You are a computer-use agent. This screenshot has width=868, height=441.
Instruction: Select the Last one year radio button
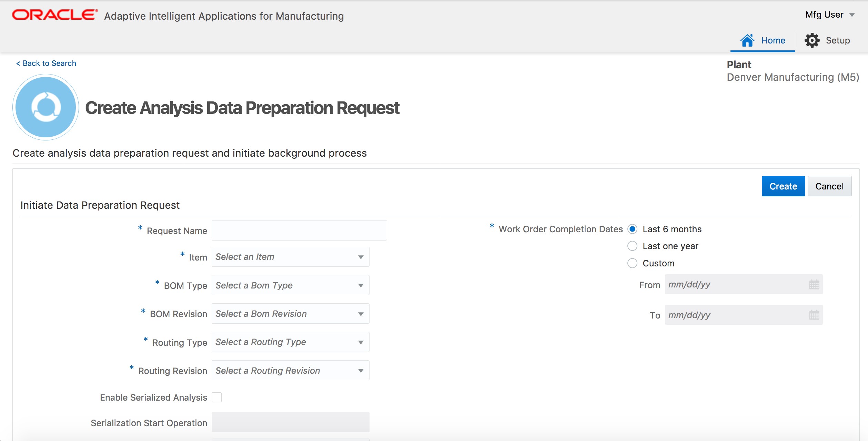coord(633,246)
